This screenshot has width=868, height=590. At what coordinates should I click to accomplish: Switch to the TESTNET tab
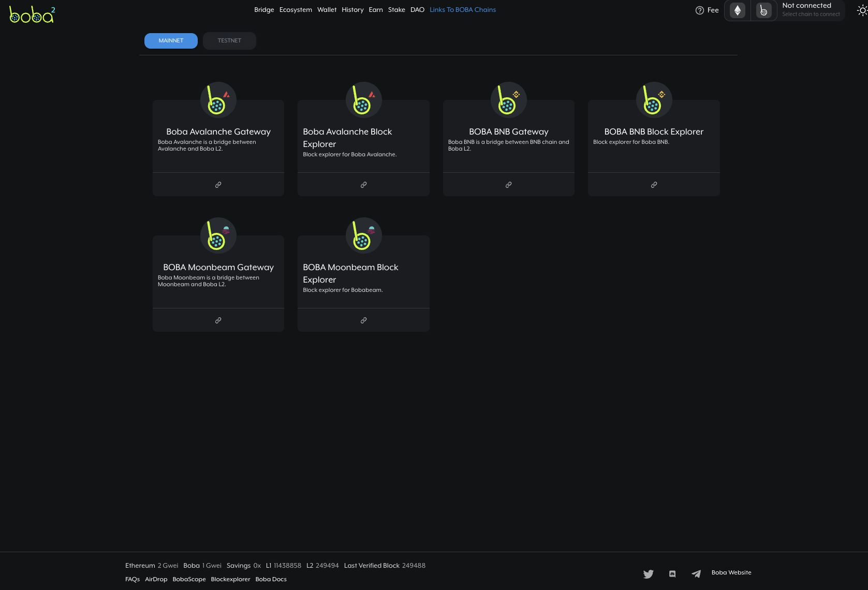229,41
